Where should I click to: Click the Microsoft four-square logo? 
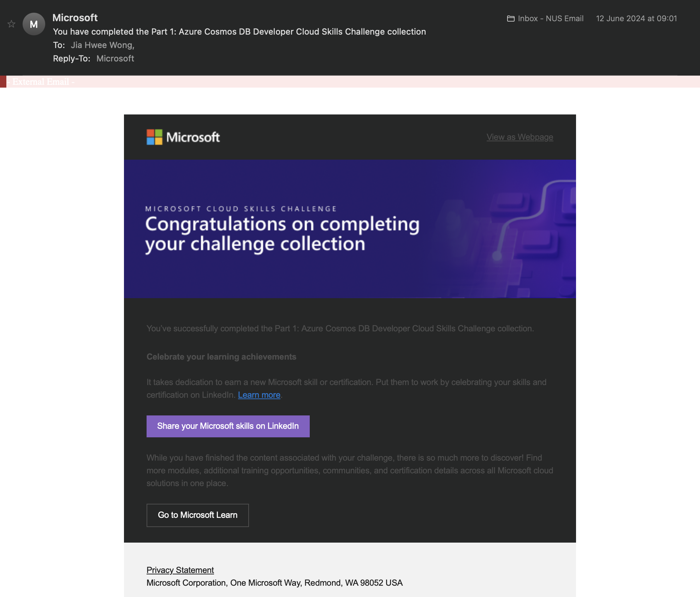coord(154,137)
